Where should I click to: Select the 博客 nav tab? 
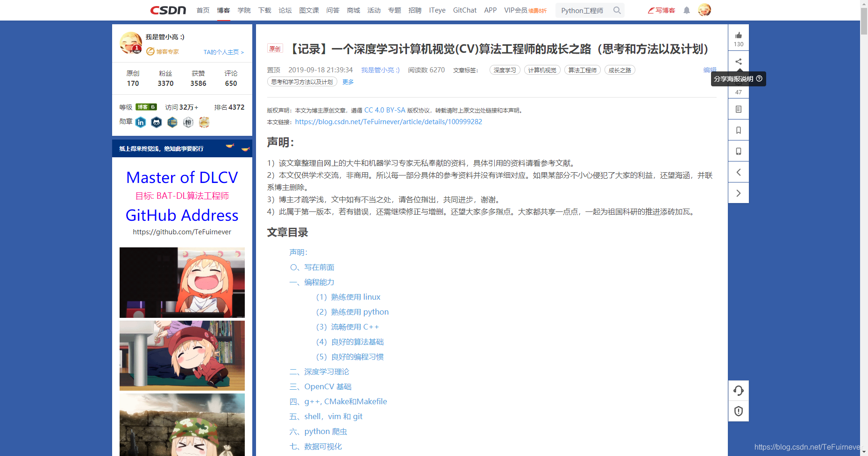pos(223,10)
